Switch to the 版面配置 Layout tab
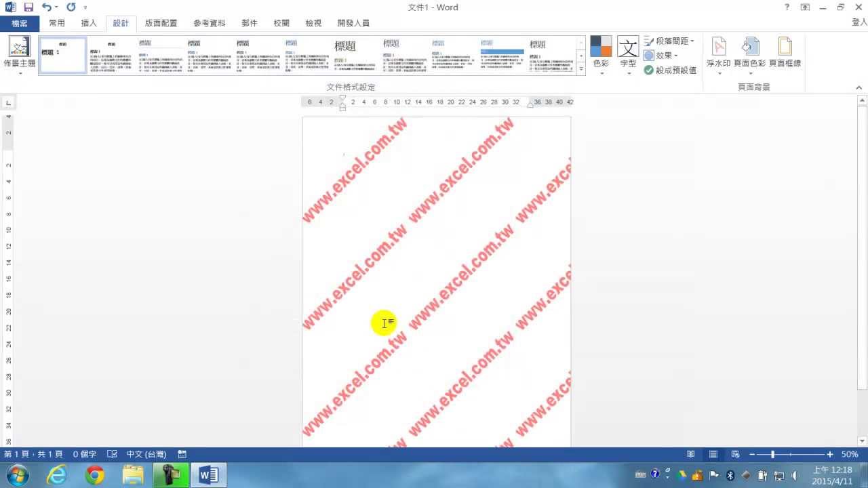 coord(161,23)
